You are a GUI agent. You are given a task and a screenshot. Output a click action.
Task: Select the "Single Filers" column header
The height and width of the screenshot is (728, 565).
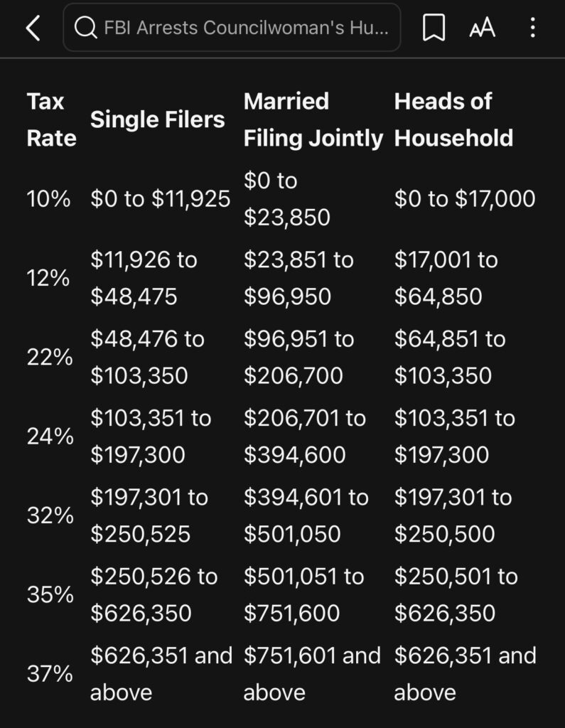157,119
